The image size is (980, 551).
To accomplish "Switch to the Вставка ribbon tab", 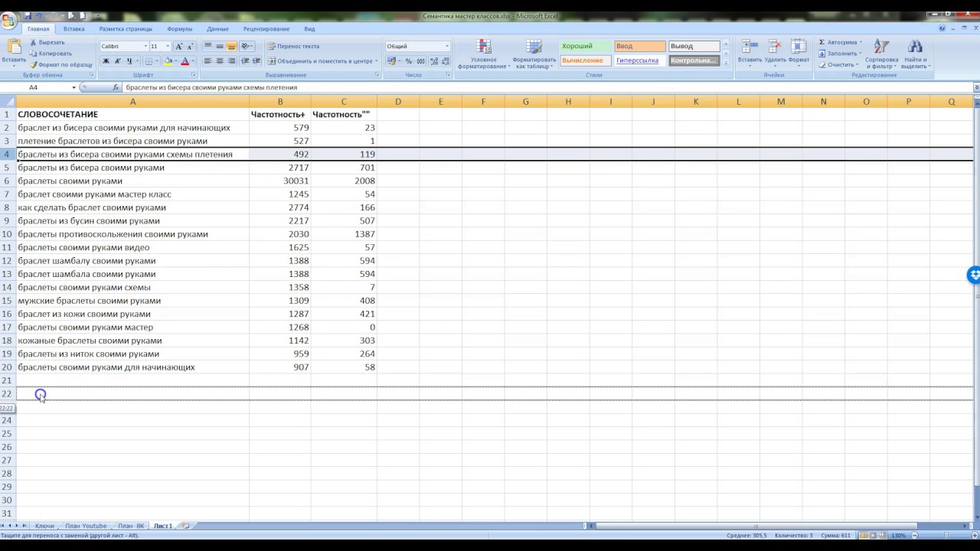I will (74, 29).
